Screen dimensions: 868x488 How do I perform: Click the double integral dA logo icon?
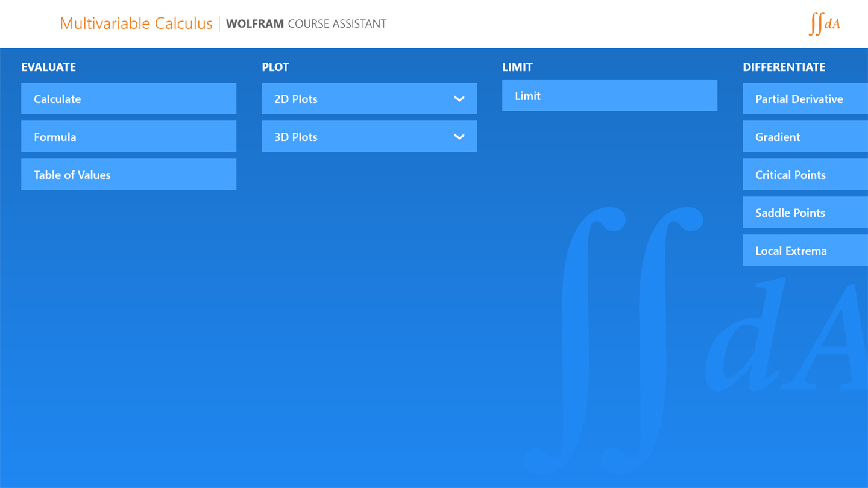(824, 24)
